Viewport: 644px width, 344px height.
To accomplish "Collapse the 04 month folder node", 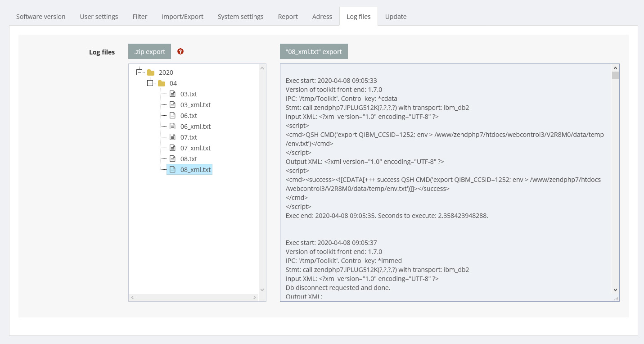I will coord(150,83).
